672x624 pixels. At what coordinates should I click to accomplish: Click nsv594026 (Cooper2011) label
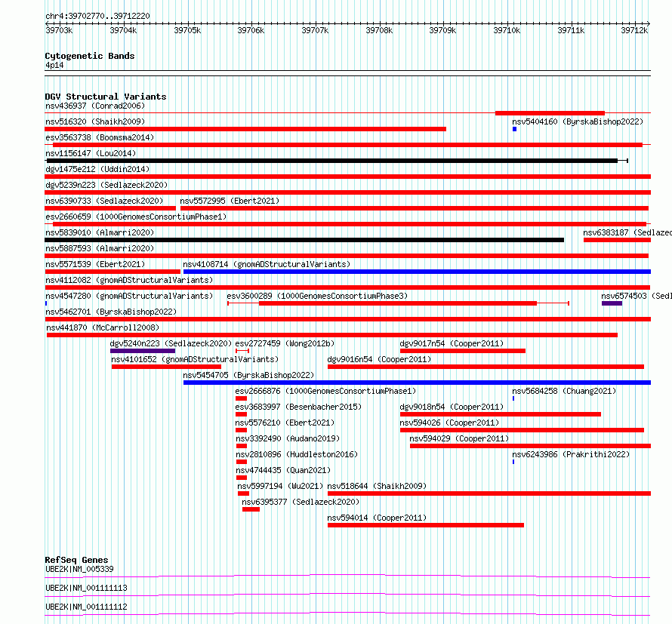pyautogui.click(x=449, y=423)
